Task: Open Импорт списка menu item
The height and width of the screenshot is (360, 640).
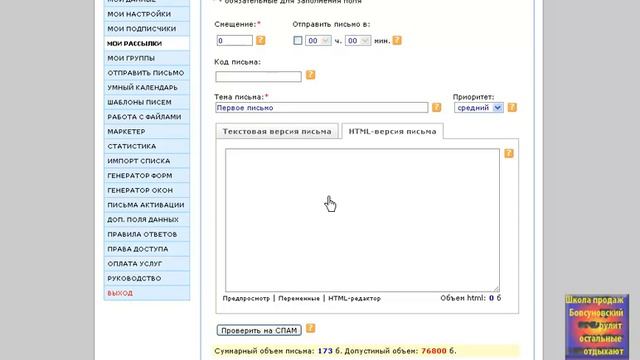Action: click(147, 161)
